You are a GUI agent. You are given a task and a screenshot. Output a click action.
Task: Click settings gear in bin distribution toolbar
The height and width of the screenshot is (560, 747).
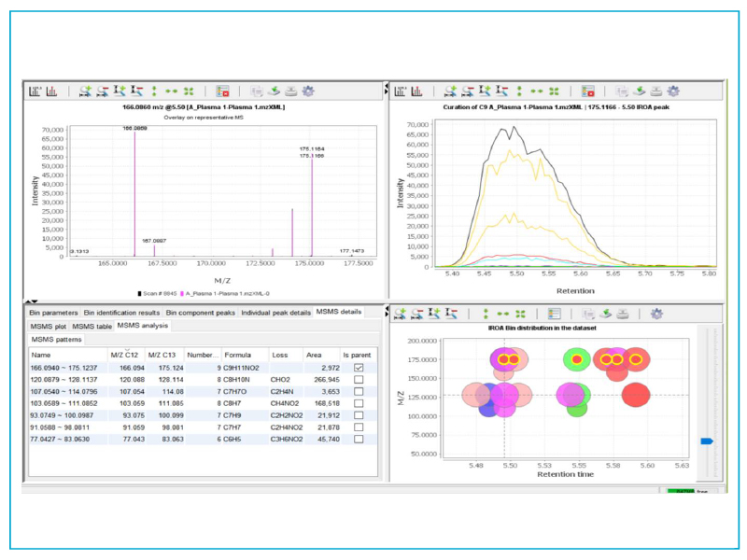tap(656, 314)
